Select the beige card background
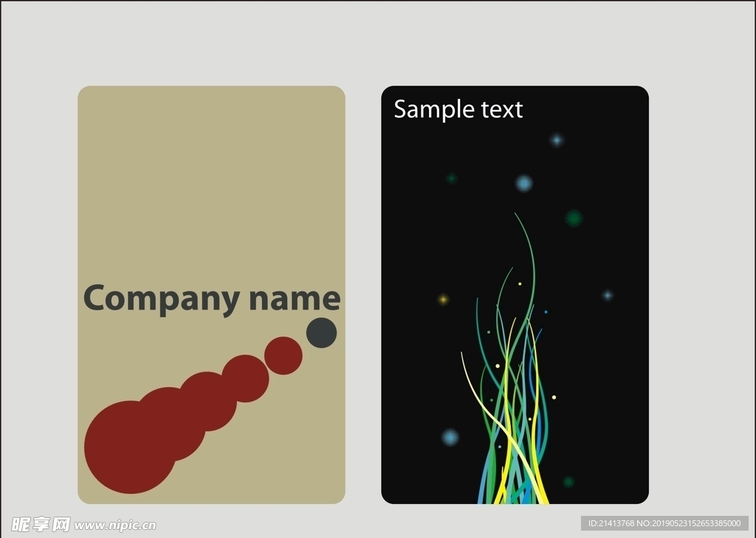This screenshot has width=756, height=538. (211, 193)
